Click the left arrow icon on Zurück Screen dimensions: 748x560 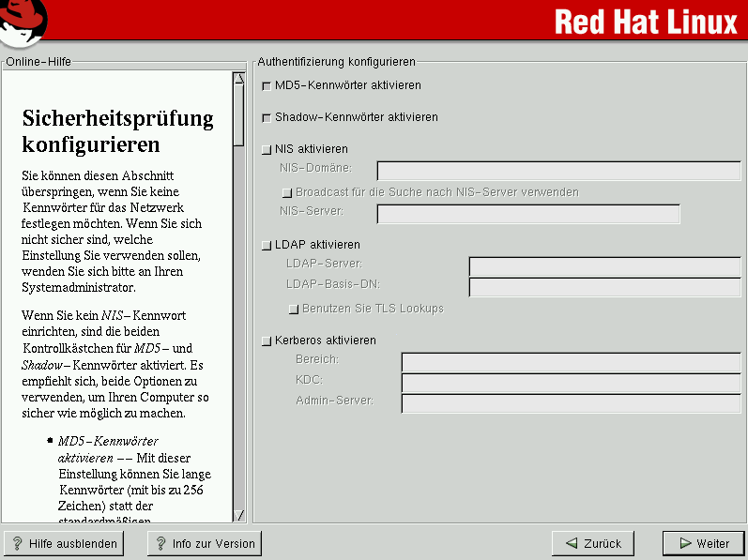coord(571,543)
